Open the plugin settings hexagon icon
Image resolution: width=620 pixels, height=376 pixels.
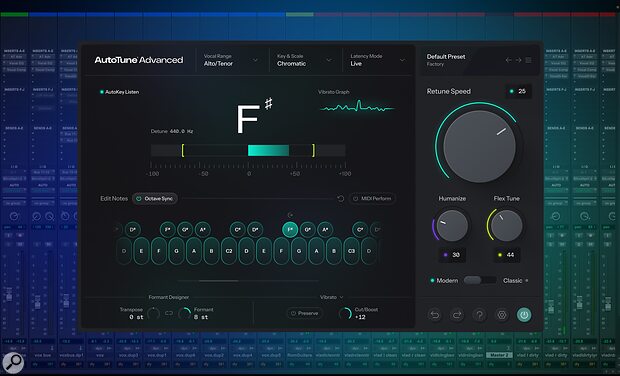502,315
